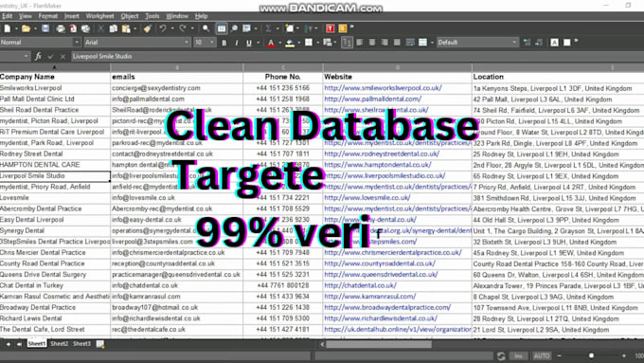Switch to the Sheet2 tab
This screenshot has width=644, height=363.
click(x=59, y=344)
